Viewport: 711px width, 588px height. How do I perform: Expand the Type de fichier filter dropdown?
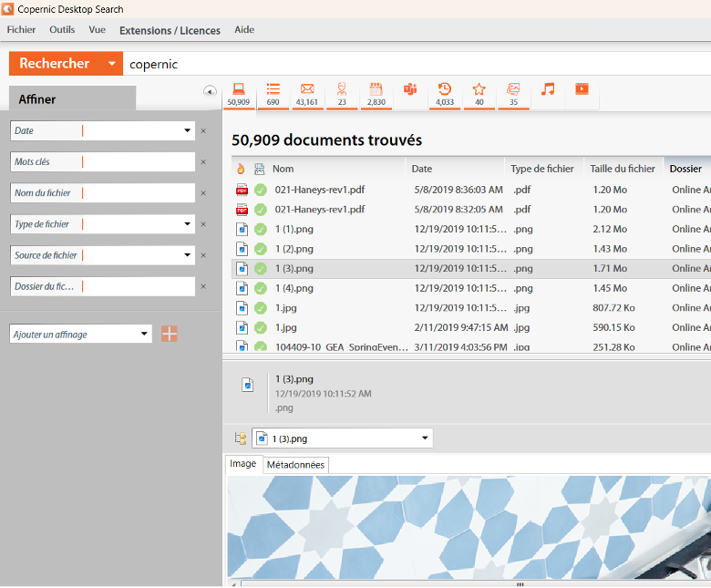[x=187, y=224]
